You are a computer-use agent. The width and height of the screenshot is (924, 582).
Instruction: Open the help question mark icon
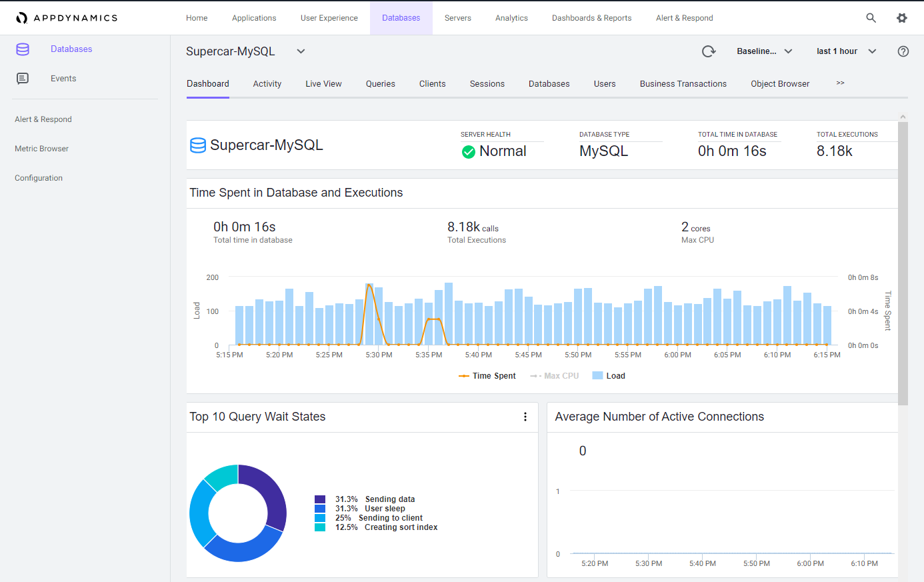tap(903, 51)
